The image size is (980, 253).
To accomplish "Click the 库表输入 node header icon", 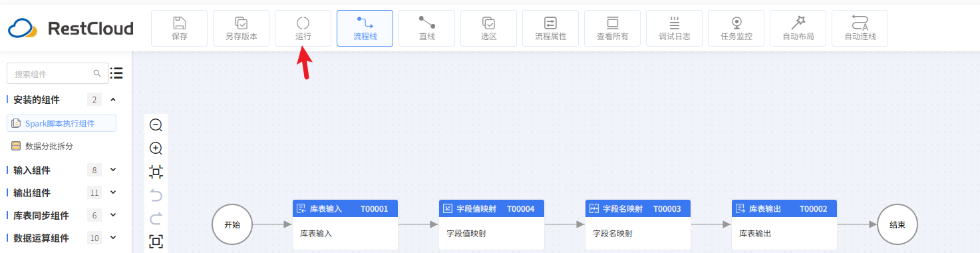I will [301, 208].
